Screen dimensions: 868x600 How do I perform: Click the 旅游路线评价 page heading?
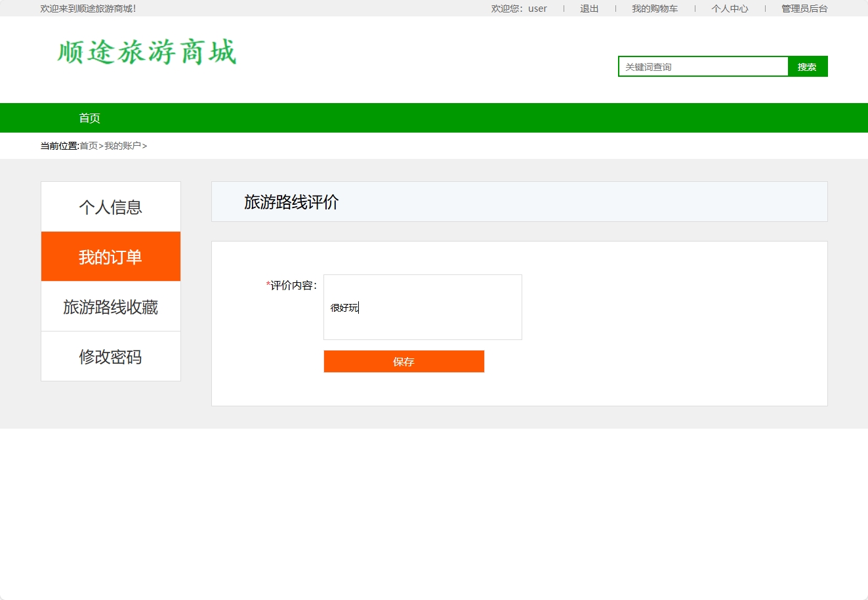pos(291,202)
